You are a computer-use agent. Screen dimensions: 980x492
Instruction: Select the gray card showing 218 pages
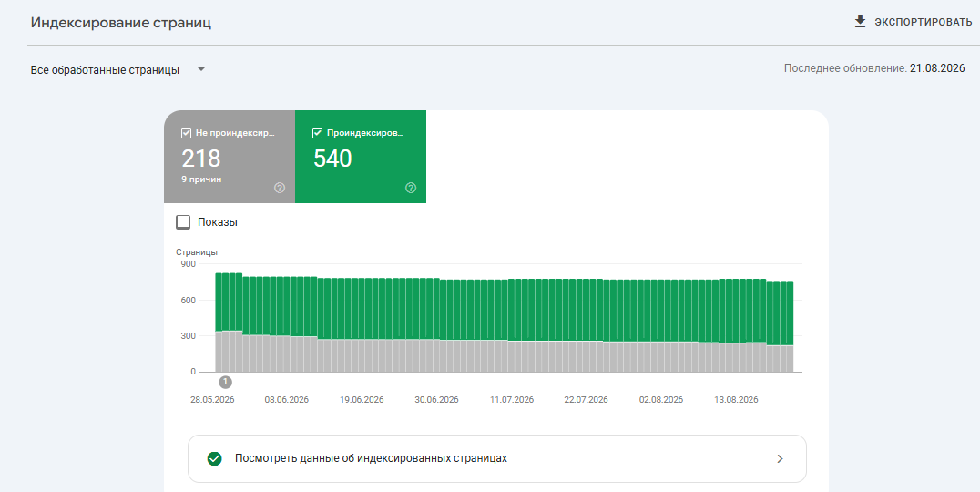[x=230, y=157]
